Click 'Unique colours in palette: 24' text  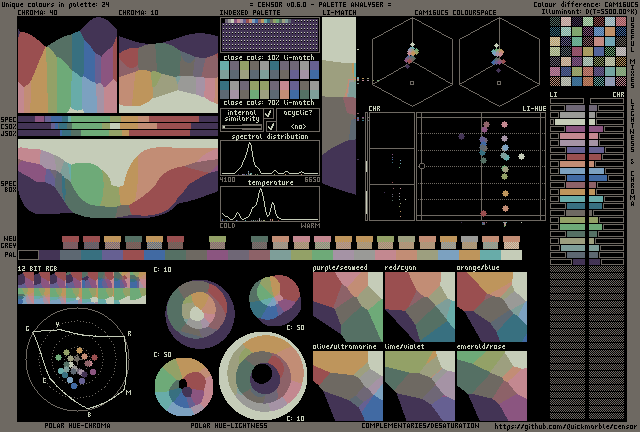(56, 4)
